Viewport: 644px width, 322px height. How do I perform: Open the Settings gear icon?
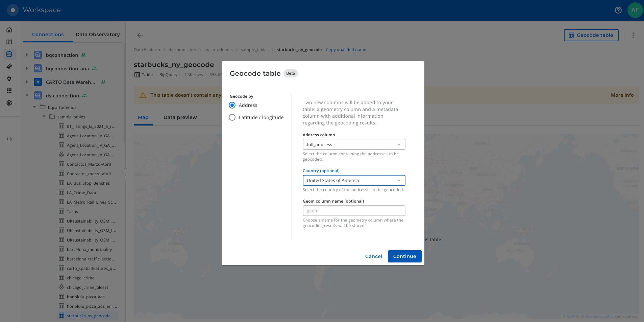(x=9, y=103)
